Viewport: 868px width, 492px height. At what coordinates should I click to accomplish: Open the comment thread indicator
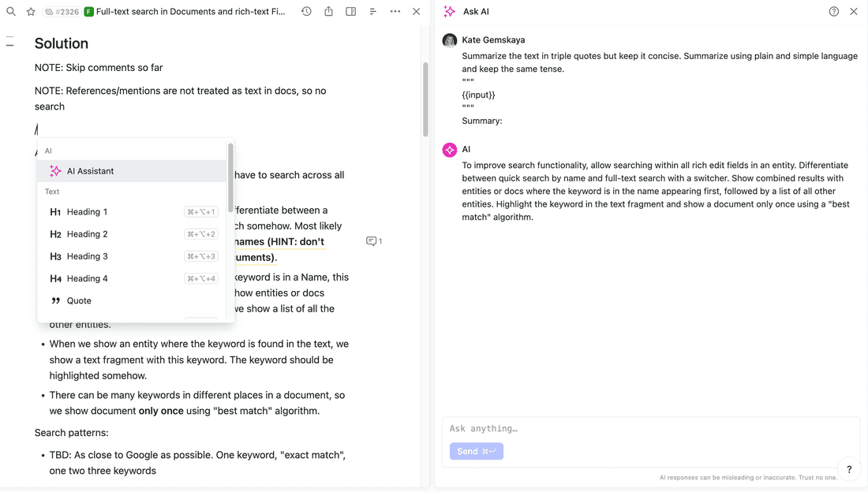(x=374, y=241)
